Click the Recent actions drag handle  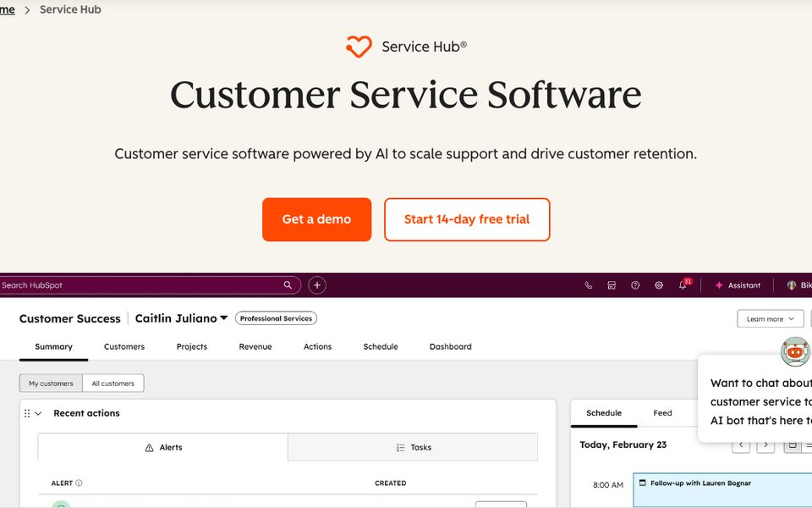coord(27,413)
